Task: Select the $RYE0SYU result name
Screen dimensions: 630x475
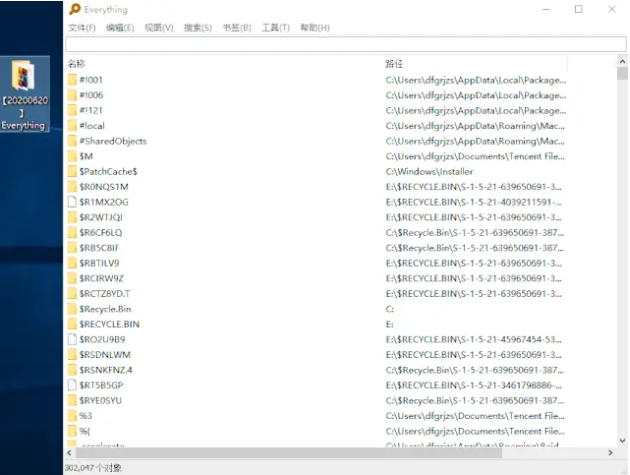Action: pyautogui.click(x=100, y=401)
